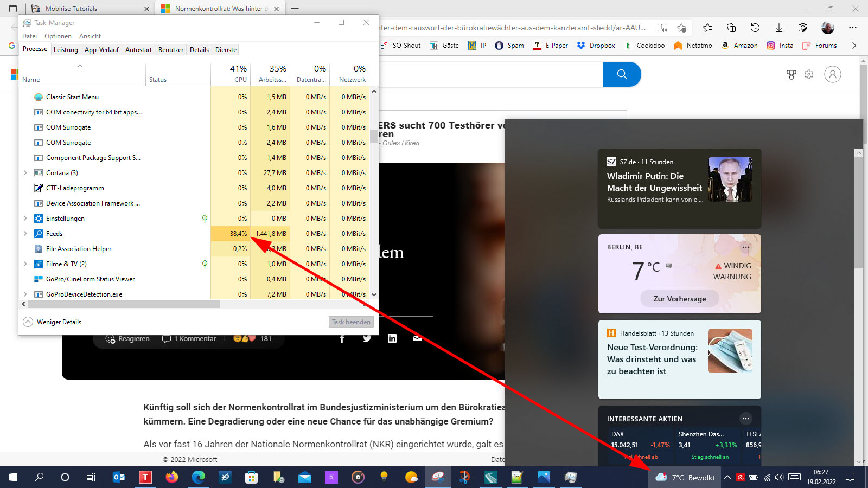Click the Microsoft Rewards trophy icon
The height and width of the screenshot is (488, 868).
click(791, 74)
